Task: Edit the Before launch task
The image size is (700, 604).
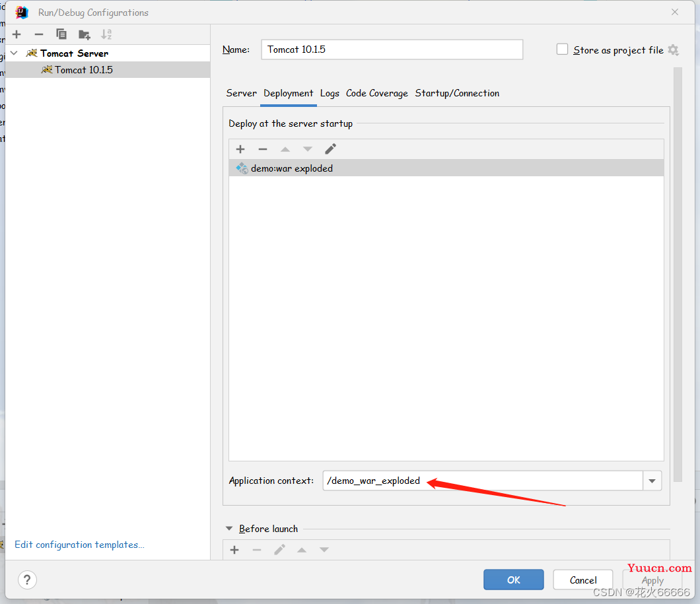Action: tap(279, 550)
